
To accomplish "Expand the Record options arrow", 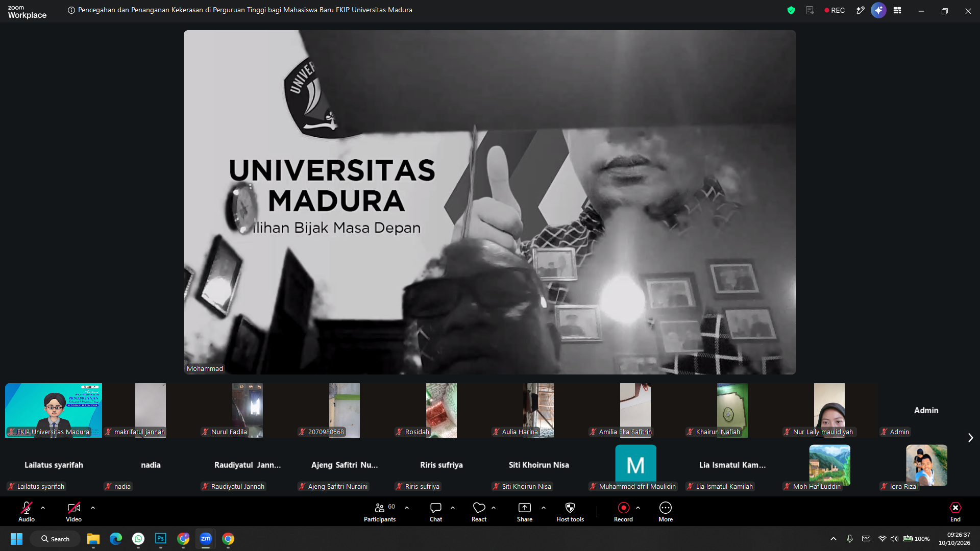I will 638,508.
